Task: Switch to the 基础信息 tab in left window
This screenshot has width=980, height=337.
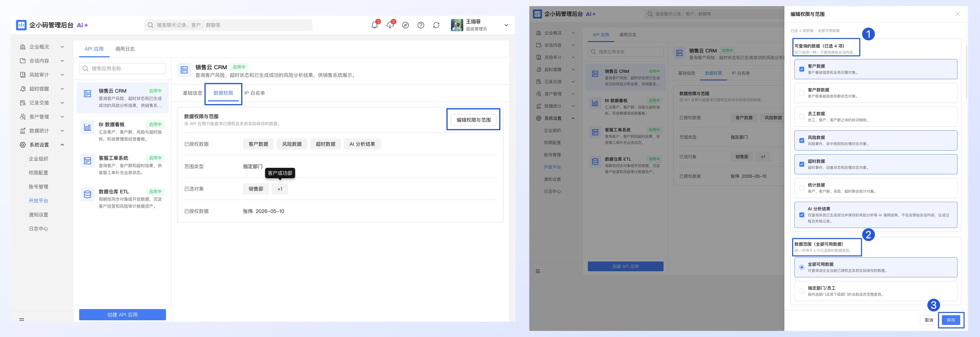Action: [x=192, y=93]
